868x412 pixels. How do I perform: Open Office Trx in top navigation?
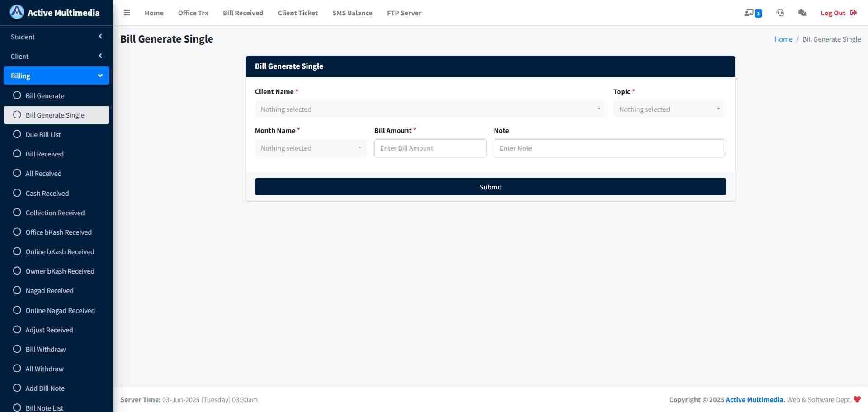click(193, 13)
